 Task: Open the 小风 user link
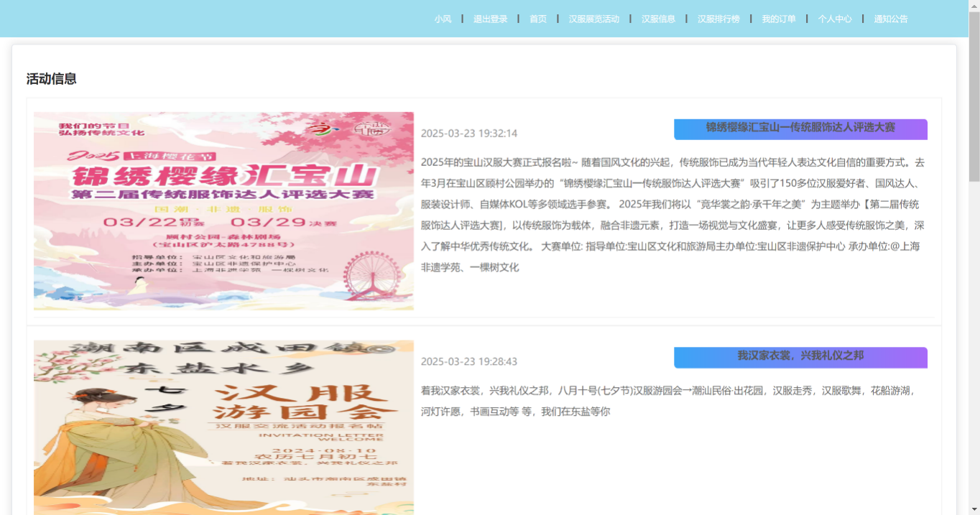(443, 19)
